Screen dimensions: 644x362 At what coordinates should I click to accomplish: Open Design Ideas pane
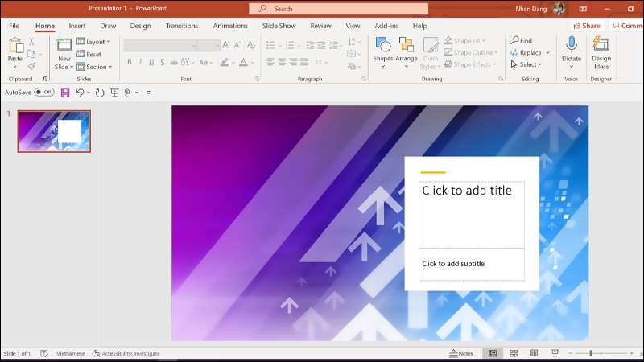point(601,53)
